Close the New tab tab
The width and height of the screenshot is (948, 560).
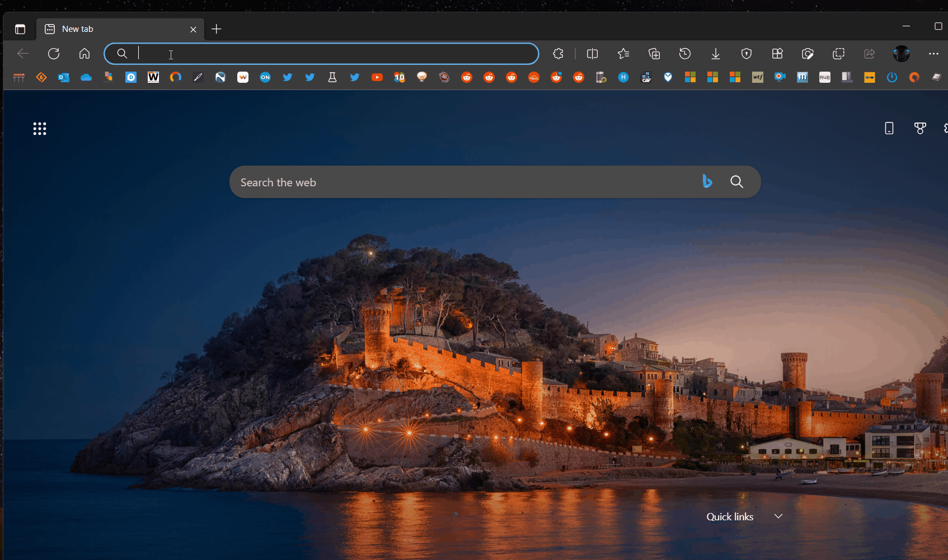pos(193,29)
